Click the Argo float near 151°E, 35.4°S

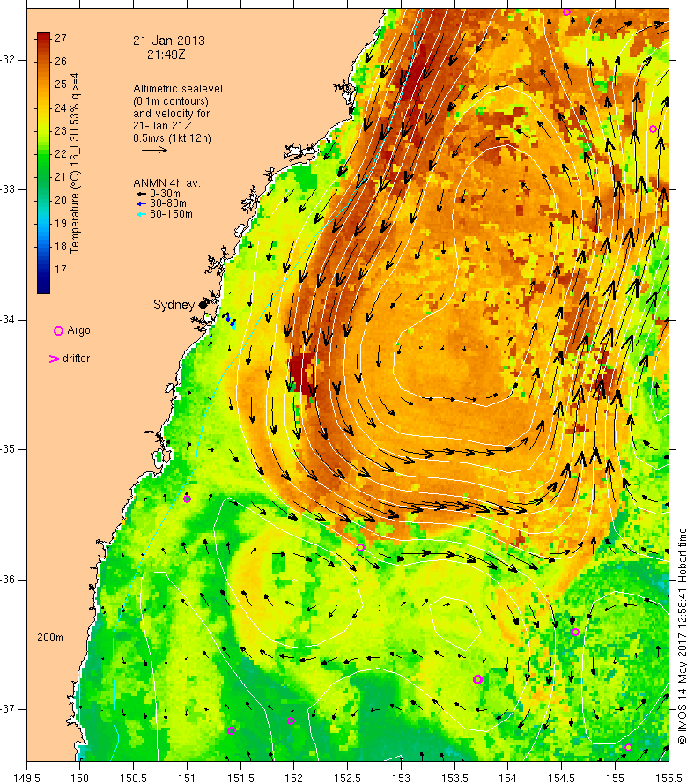pyautogui.click(x=187, y=499)
